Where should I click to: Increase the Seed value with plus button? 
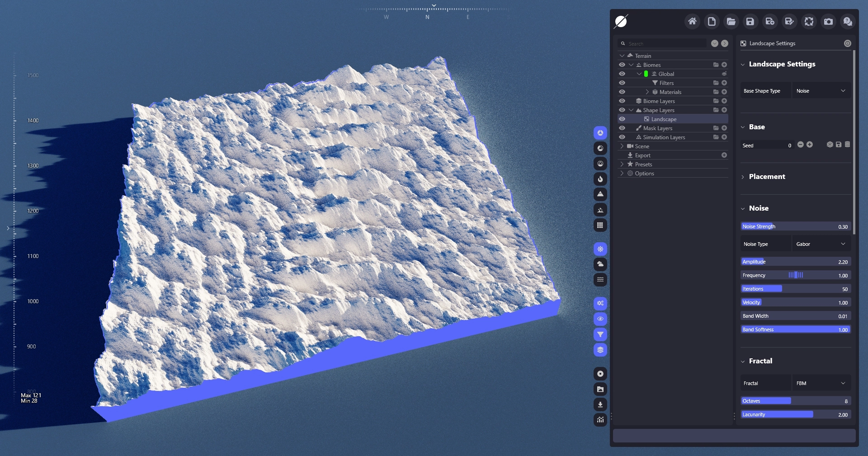810,145
